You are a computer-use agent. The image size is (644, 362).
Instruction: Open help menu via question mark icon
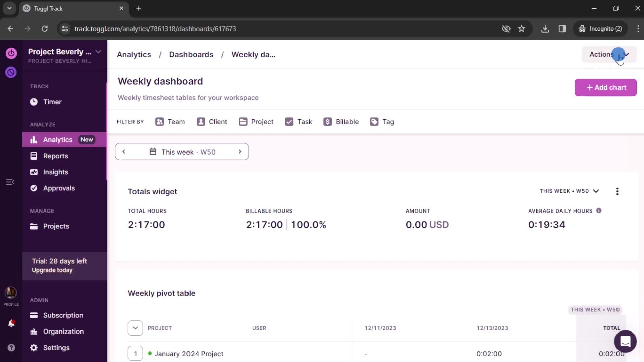click(x=11, y=347)
